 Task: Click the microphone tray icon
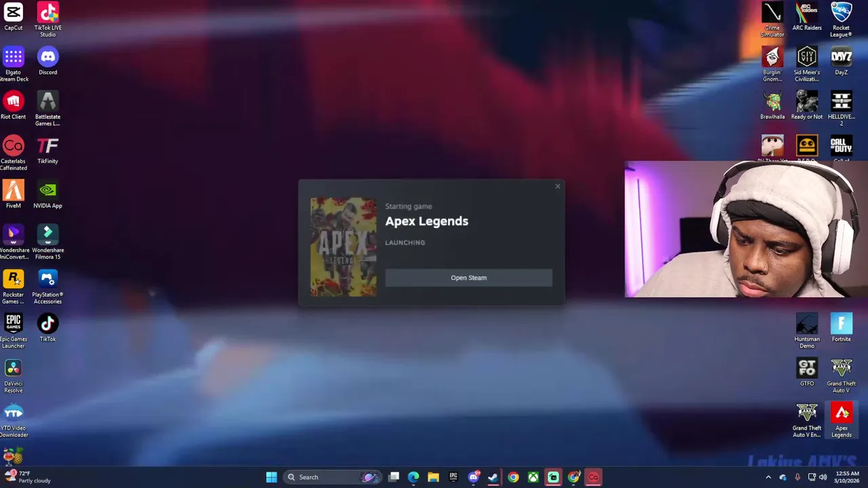point(797,477)
